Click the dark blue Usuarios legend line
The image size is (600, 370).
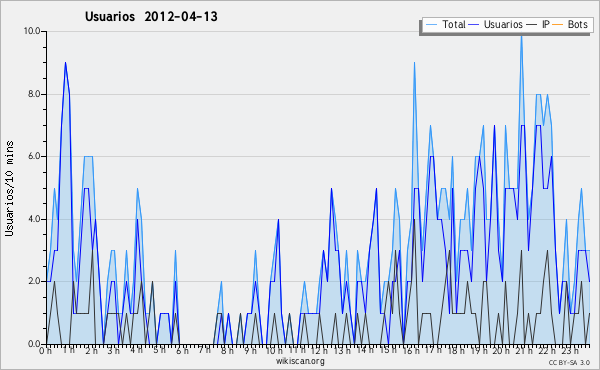tap(474, 25)
